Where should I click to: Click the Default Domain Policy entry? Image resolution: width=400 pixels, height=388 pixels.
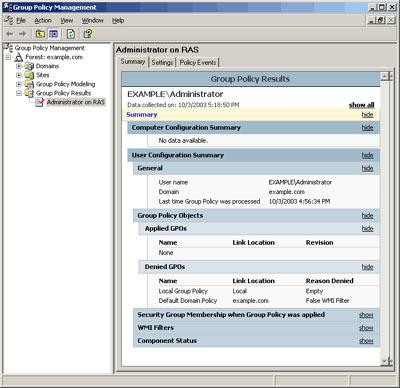click(x=188, y=301)
